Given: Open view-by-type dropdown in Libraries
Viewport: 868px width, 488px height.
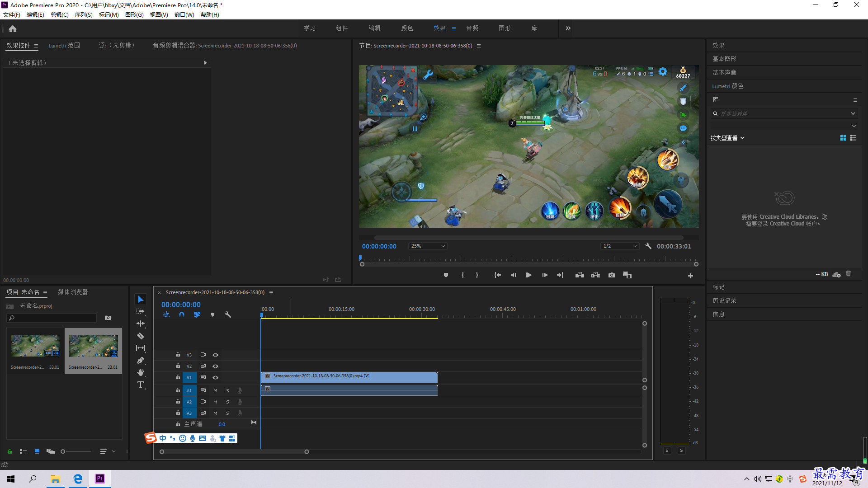Looking at the screenshot, I should pyautogui.click(x=727, y=138).
